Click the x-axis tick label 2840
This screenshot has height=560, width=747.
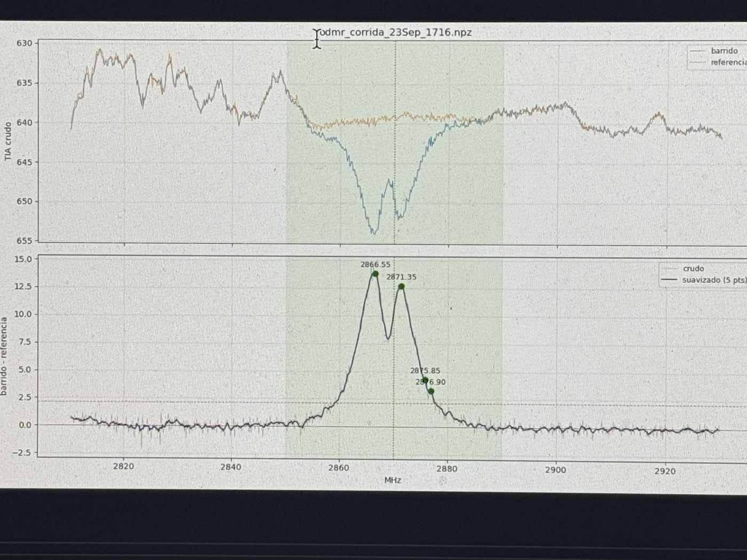[231, 467]
